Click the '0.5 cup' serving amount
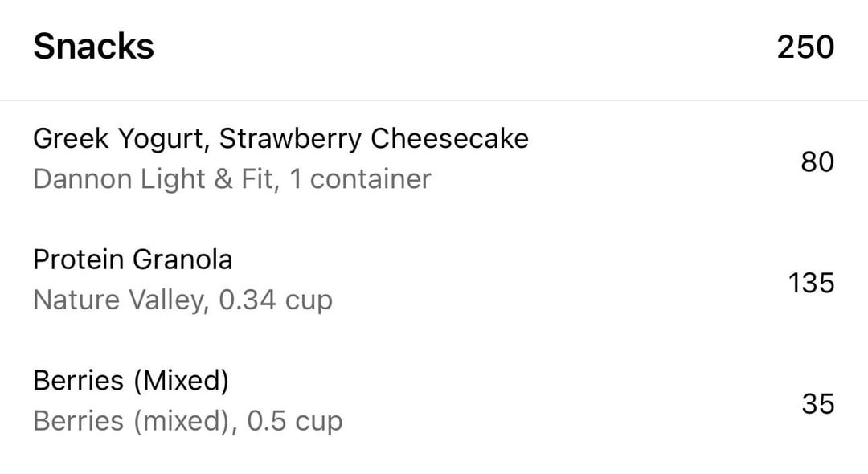 (295, 422)
